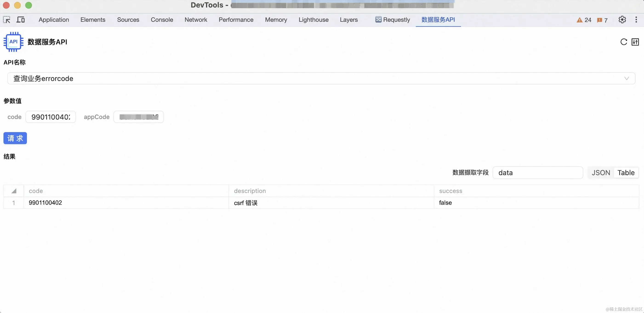Click the refresh icon in panel header
Viewport: 644px width, 313px height.
pos(624,42)
